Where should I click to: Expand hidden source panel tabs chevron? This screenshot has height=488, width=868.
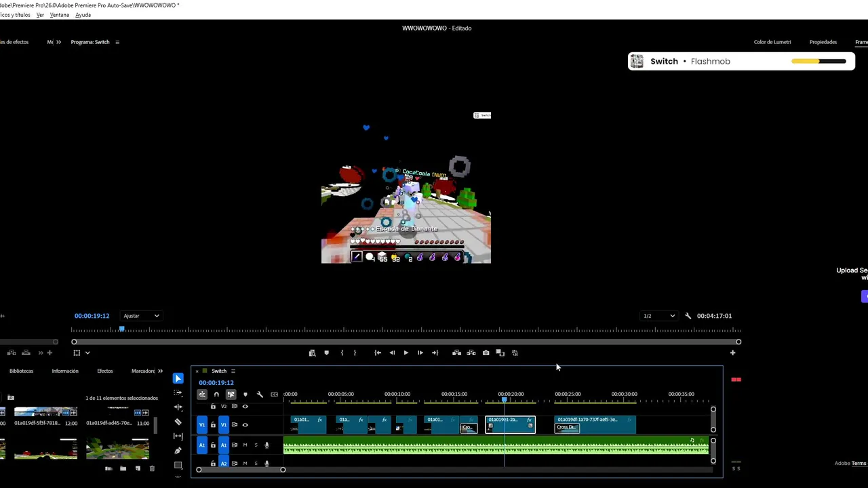click(58, 42)
